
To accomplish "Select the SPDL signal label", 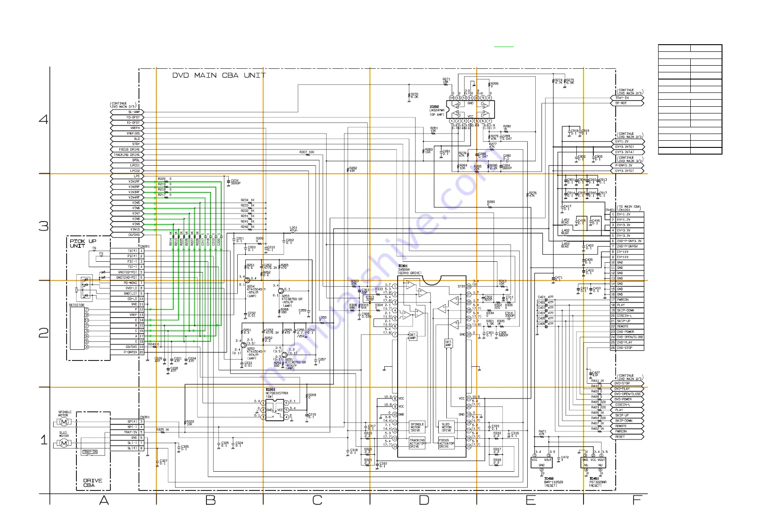I will click(127, 160).
